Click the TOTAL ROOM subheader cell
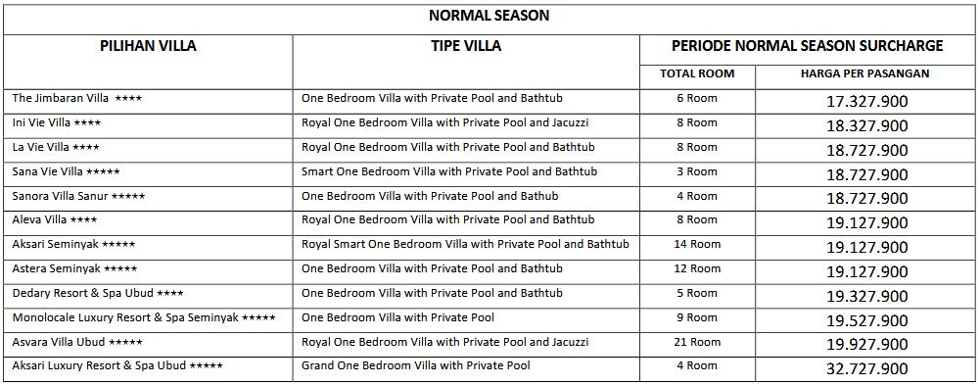Viewport: 980px width, 385px height. point(697,76)
